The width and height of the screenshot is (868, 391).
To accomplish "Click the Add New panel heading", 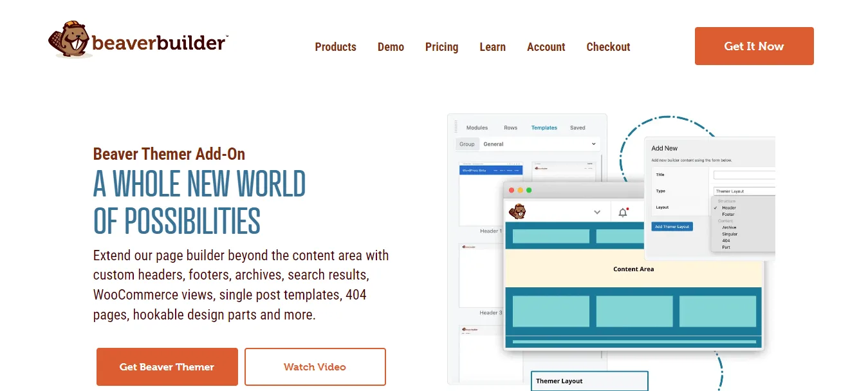I will point(665,148).
